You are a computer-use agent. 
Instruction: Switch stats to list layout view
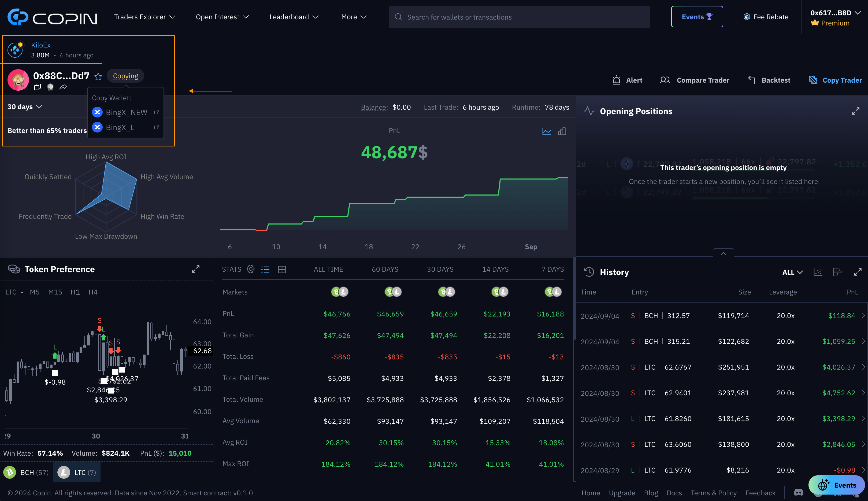tap(265, 269)
